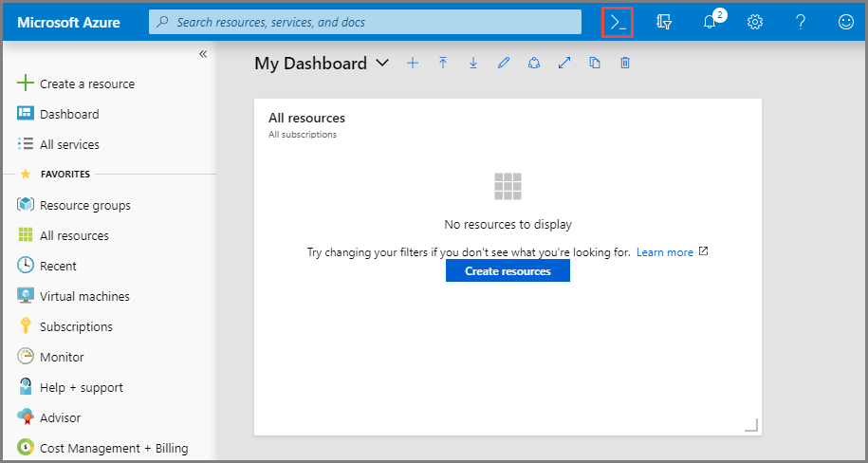This screenshot has height=463, width=868.
Task: Click the All services list icon
Action: click(26, 144)
